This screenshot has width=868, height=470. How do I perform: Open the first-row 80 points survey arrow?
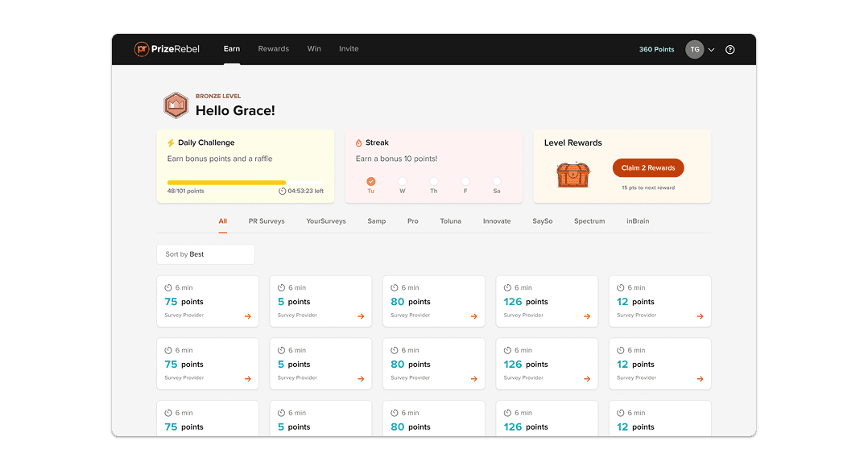pos(473,316)
